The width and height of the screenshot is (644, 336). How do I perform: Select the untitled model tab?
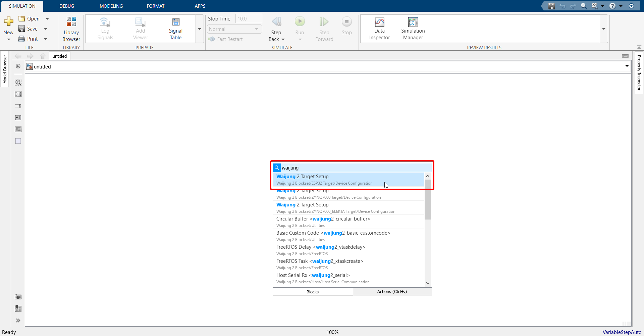click(x=60, y=56)
